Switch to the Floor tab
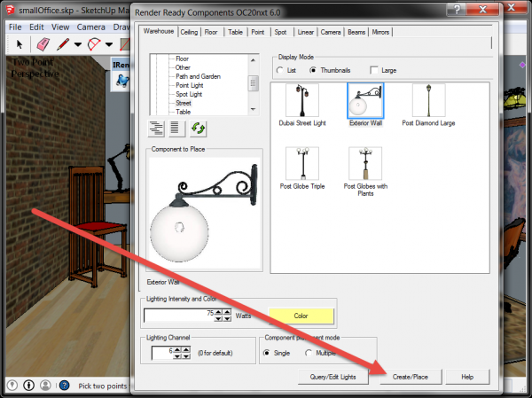 click(x=211, y=32)
